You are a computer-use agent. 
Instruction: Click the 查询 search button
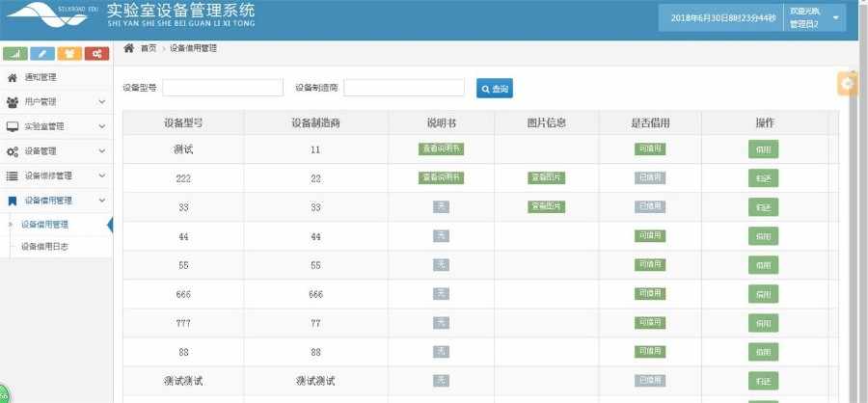click(x=495, y=89)
